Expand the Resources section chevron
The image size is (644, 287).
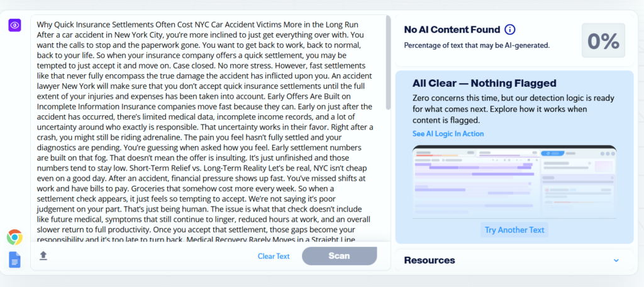[616, 260]
